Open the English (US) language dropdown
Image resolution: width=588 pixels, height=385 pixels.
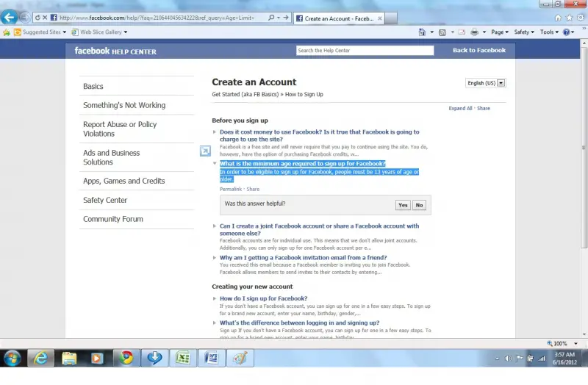[486, 83]
